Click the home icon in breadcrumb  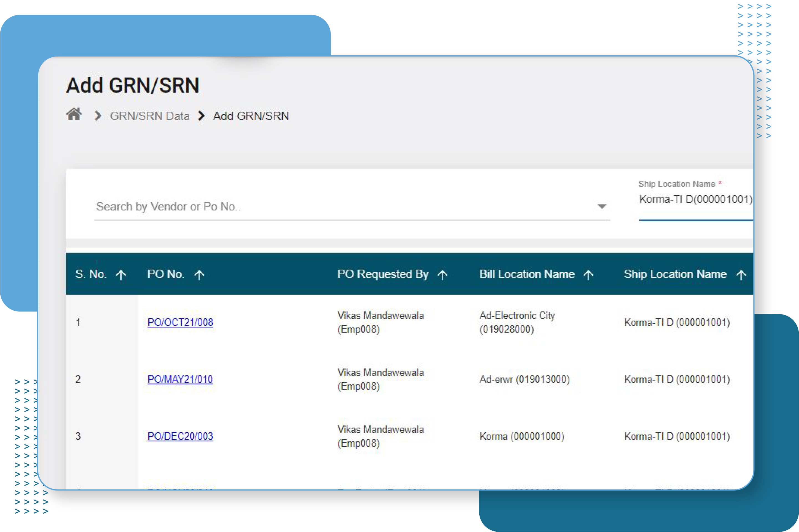74,114
